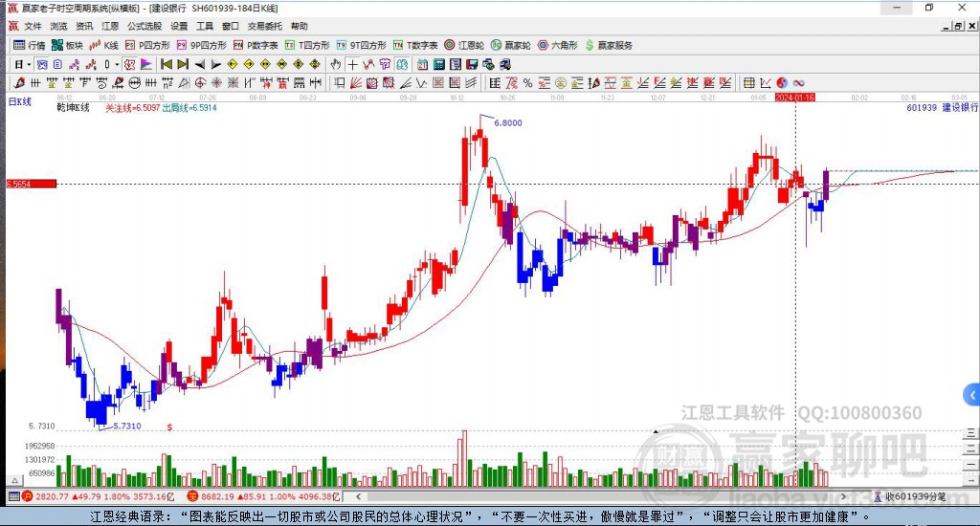
Task: Open the calendar icon showing 21
Action: pos(422,64)
